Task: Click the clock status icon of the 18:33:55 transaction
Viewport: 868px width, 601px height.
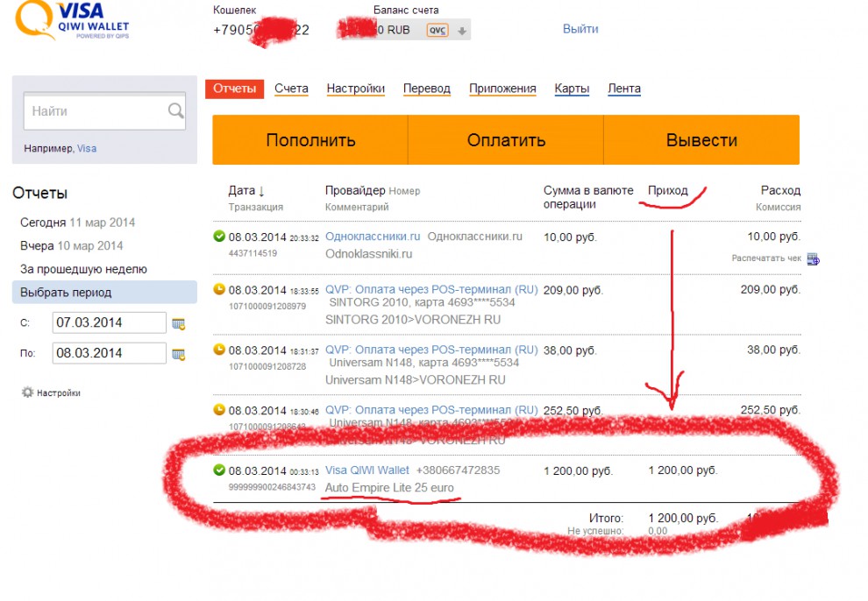Action: (219, 288)
